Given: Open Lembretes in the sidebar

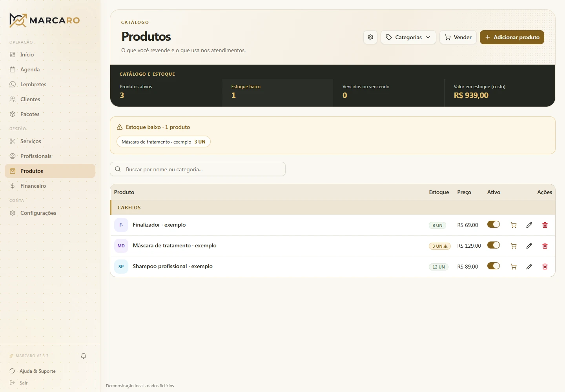Looking at the screenshot, I should click(x=50, y=84).
